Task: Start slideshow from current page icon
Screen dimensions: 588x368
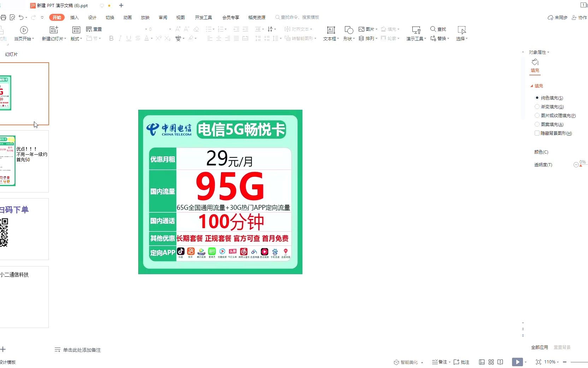Action: [24, 30]
